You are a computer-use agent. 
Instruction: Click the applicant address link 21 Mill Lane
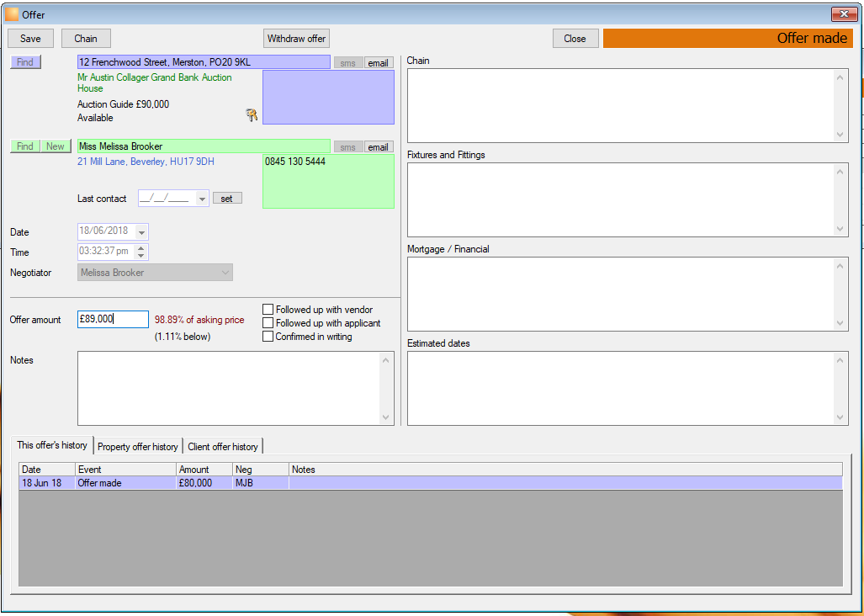[x=146, y=162]
